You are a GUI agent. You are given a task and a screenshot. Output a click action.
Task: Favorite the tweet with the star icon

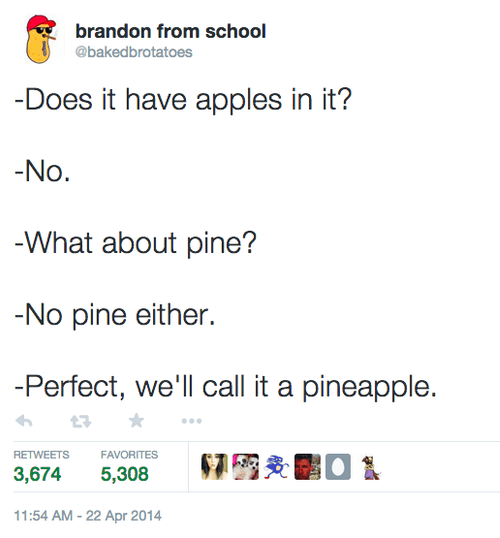[137, 421]
